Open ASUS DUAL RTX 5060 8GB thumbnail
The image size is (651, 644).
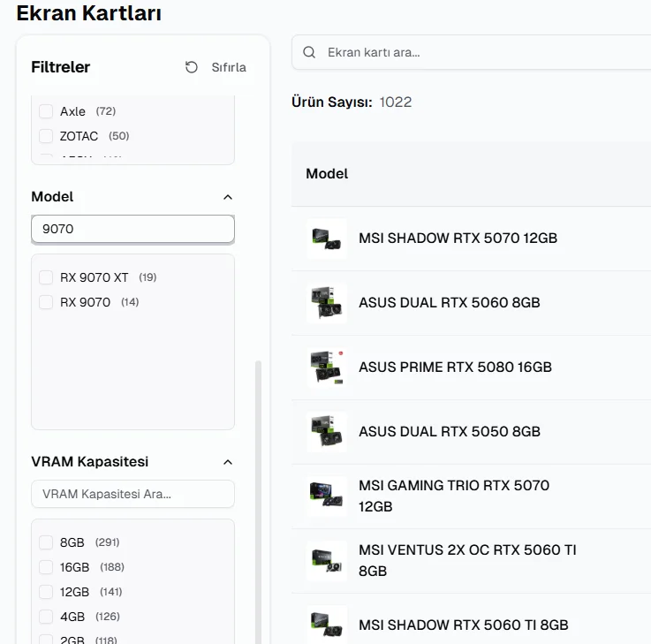tap(327, 303)
